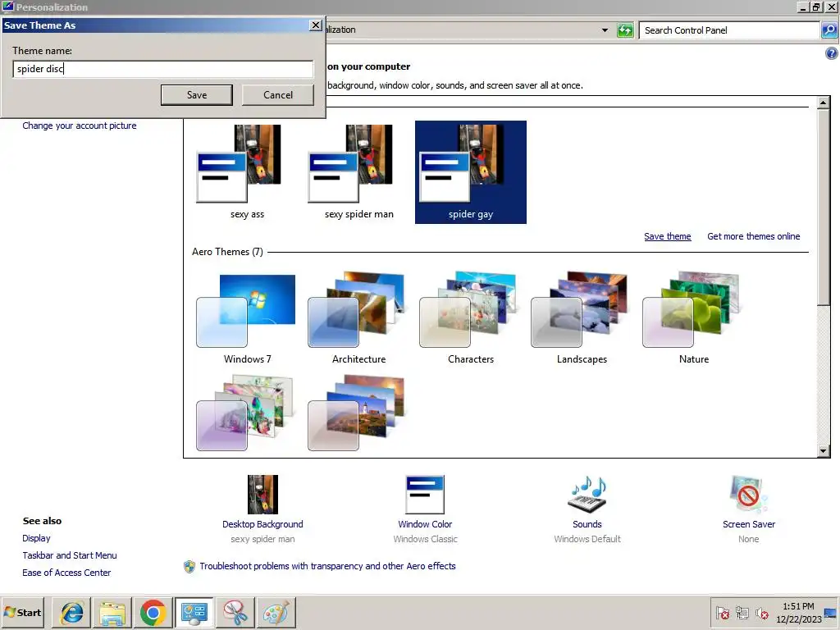840x630 pixels.
Task: Open Paint from the taskbar
Action: click(x=276, y=613)
